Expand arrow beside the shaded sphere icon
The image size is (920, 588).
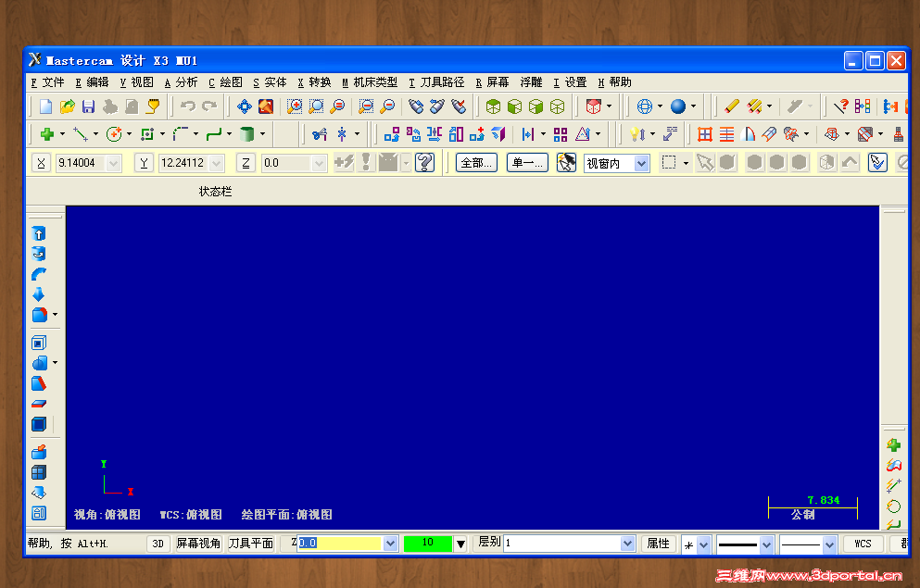693,106
